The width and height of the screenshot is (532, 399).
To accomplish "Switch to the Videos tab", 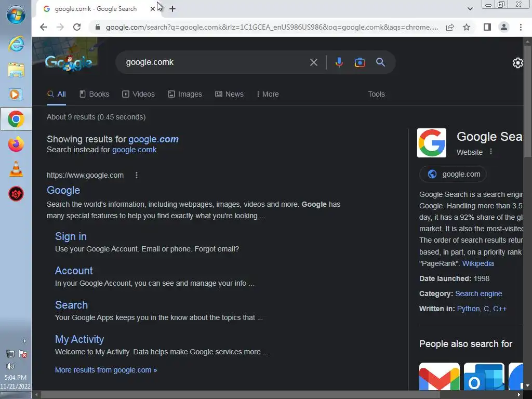I will pos(138,95).
